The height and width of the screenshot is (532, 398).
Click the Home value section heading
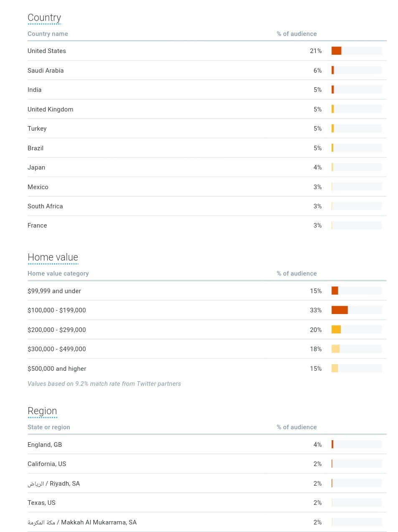pyautogui.click(x=53, y=257)
